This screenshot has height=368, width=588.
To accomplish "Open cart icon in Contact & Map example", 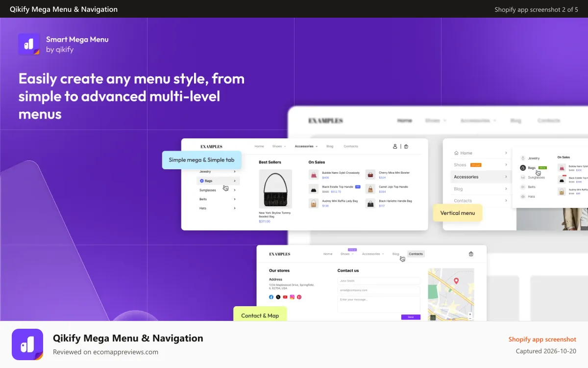I will tap(471, 254).
